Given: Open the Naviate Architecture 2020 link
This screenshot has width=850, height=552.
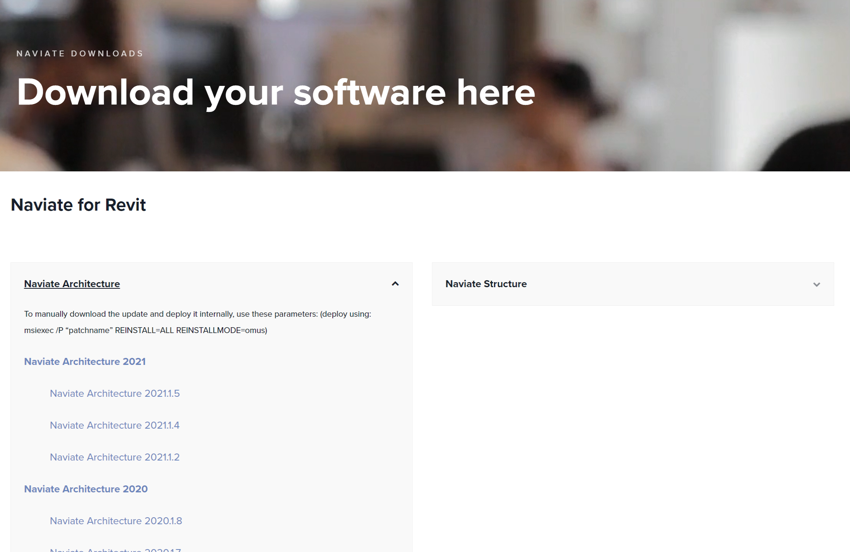Looking at the screenshot, I should (86, 489).
